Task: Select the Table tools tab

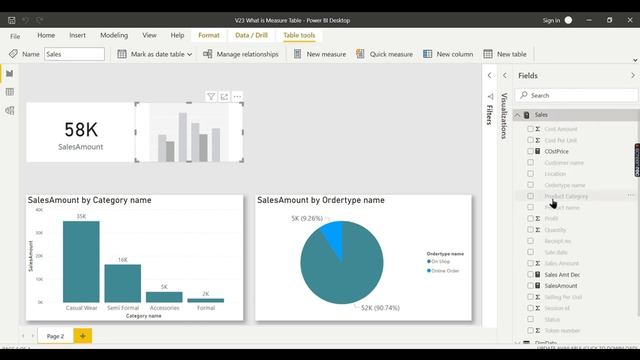Action: (x=299, y=35)
